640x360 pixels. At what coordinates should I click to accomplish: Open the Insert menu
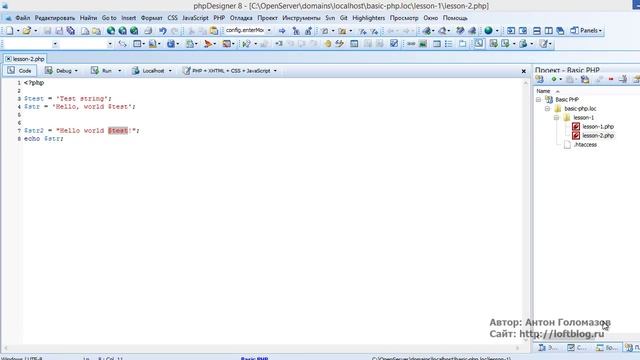point(129,18)
